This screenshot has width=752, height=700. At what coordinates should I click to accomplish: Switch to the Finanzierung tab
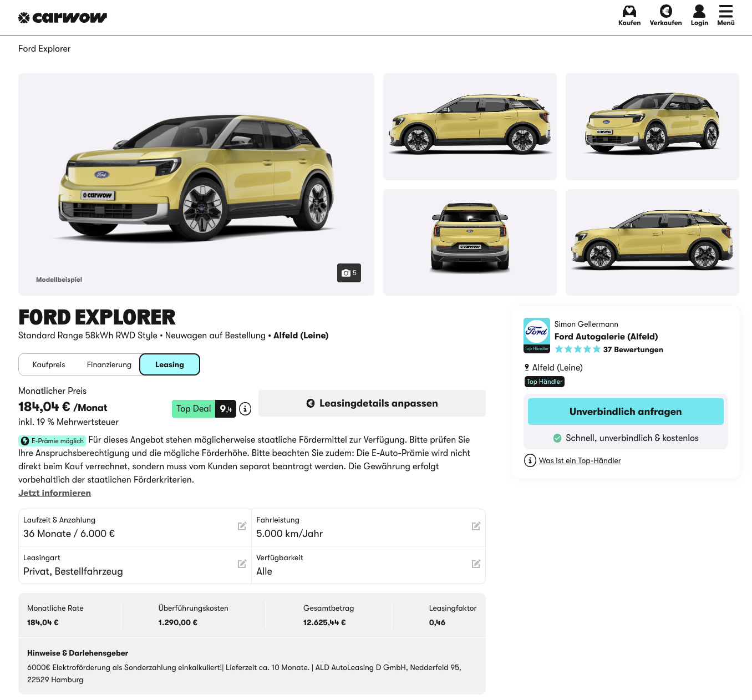click(109, 364)
